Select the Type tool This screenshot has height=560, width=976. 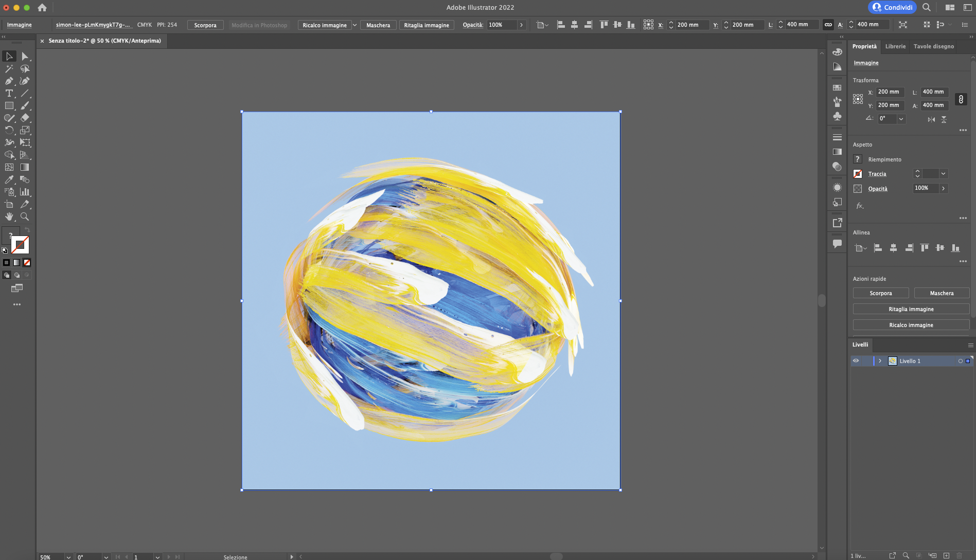tap(9, 94)
